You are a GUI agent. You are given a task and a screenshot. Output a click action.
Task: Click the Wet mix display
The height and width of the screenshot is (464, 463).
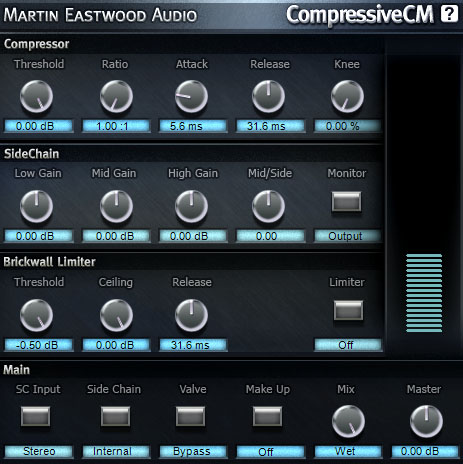348,452
